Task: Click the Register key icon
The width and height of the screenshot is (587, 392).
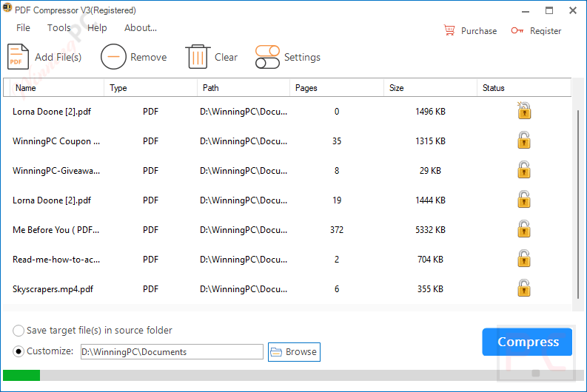Action: tap(517, 30)
